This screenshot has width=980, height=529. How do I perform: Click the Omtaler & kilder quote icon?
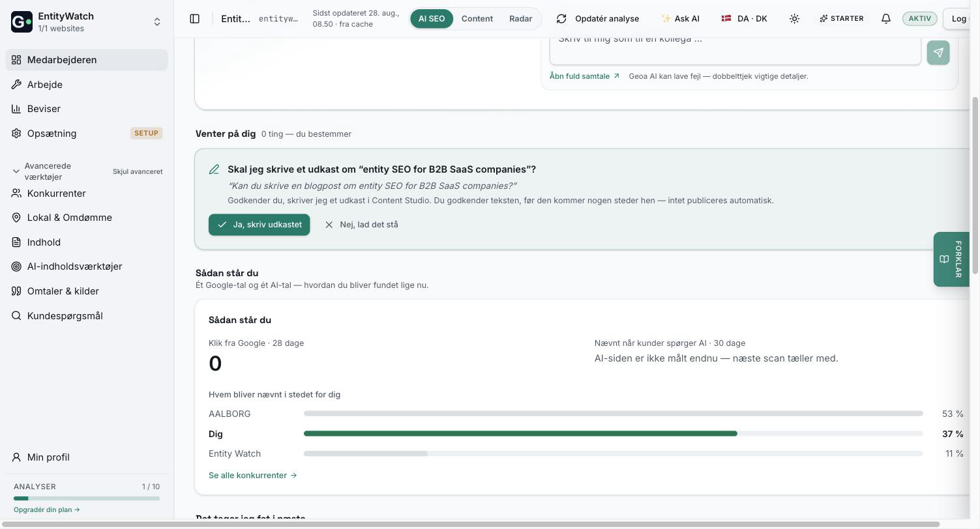pos(16,291)
